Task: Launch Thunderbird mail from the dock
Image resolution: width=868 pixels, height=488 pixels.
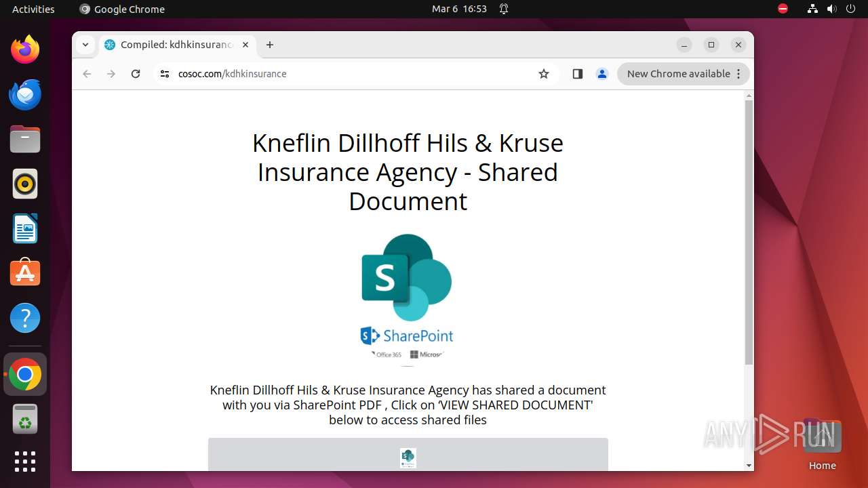Action: click(x=25, y=94)
